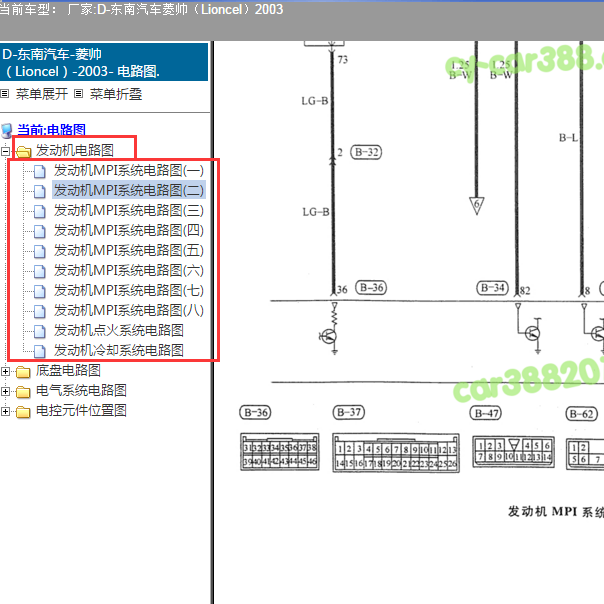This screenshot has width=604, height=604.
Task: Click page icon of MPI系统电路图(五)
Action: click(x=39, y=252)
